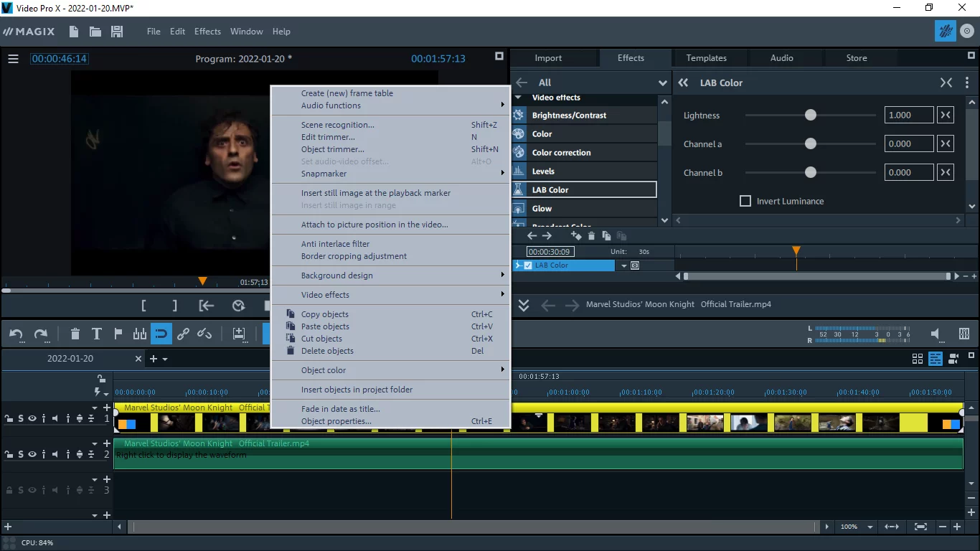Reset Channel b value button
Image resolution: width=980 pixels, height=551 pixels.
tap(946, 172)
